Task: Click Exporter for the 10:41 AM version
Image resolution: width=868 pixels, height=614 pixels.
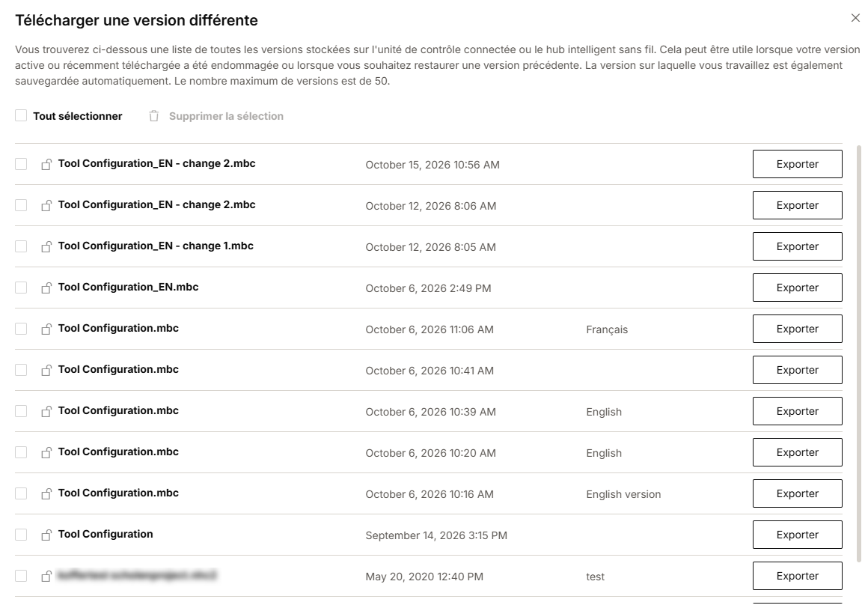Action: click(797, 370)
